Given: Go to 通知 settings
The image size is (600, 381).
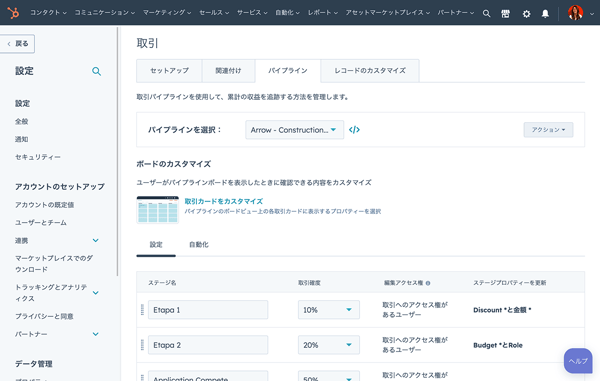Looking at the screenshot, I should click(21, 139).
